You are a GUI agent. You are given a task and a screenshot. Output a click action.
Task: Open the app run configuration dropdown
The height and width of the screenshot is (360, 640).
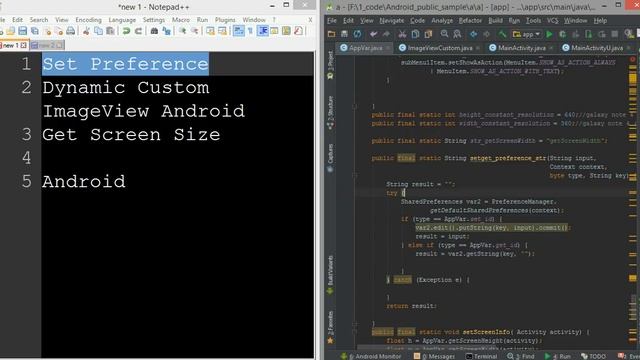coord(527,34)
